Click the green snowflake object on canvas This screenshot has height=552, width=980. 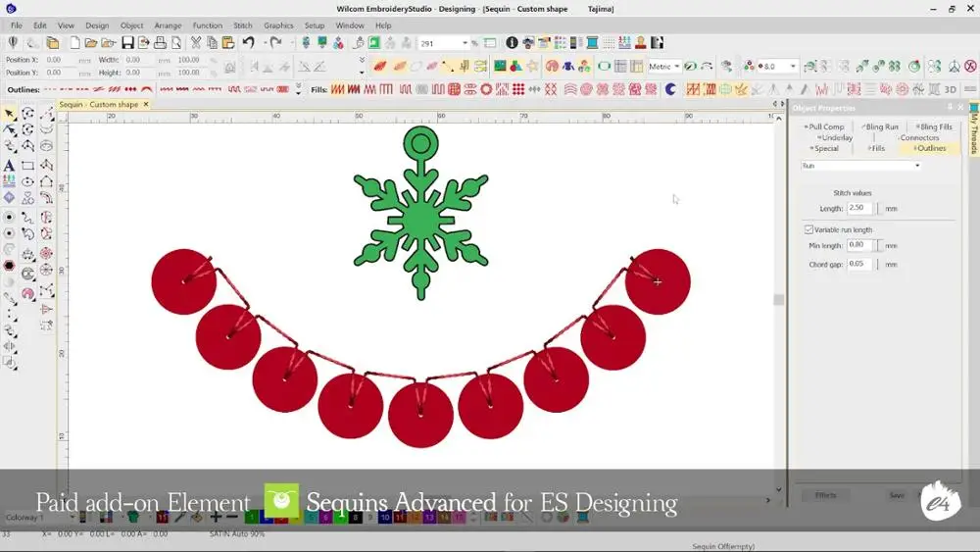[420, 220]
